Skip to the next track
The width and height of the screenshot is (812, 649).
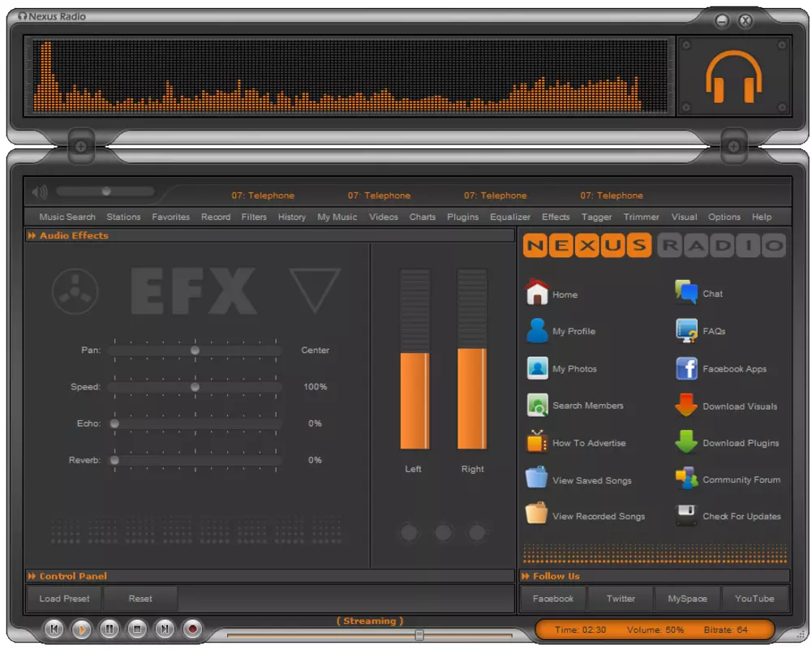[165, 630]
